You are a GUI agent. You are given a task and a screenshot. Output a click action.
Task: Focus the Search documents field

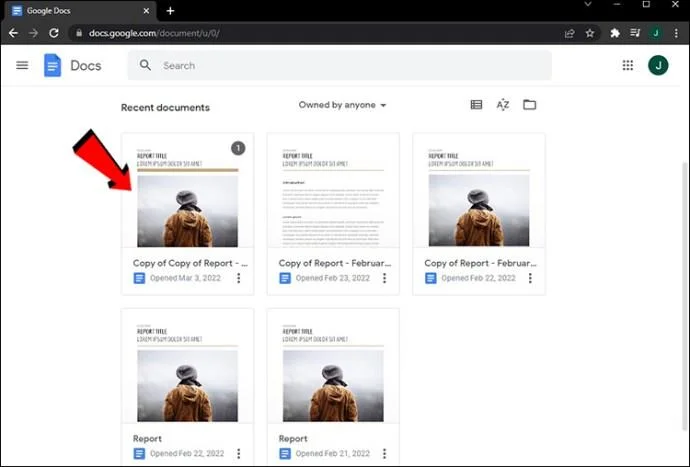(x=339, y=65)
